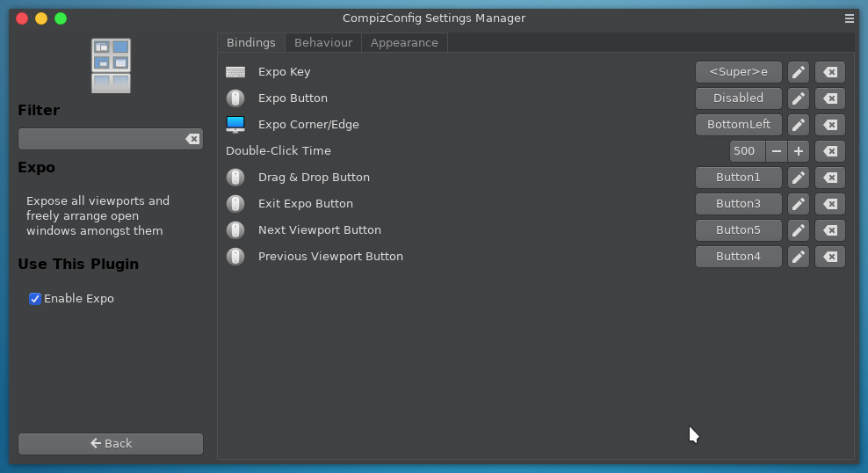Increase Double-Click Time with the plus button
Image resolution: width=868 pixels, height=473 pixels.
point(798,151)
